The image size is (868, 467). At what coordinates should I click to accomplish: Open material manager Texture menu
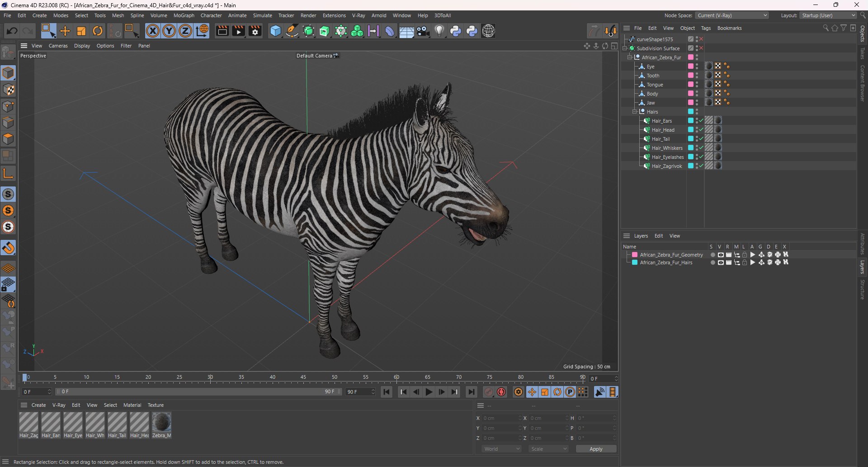[x=156, y=405]
